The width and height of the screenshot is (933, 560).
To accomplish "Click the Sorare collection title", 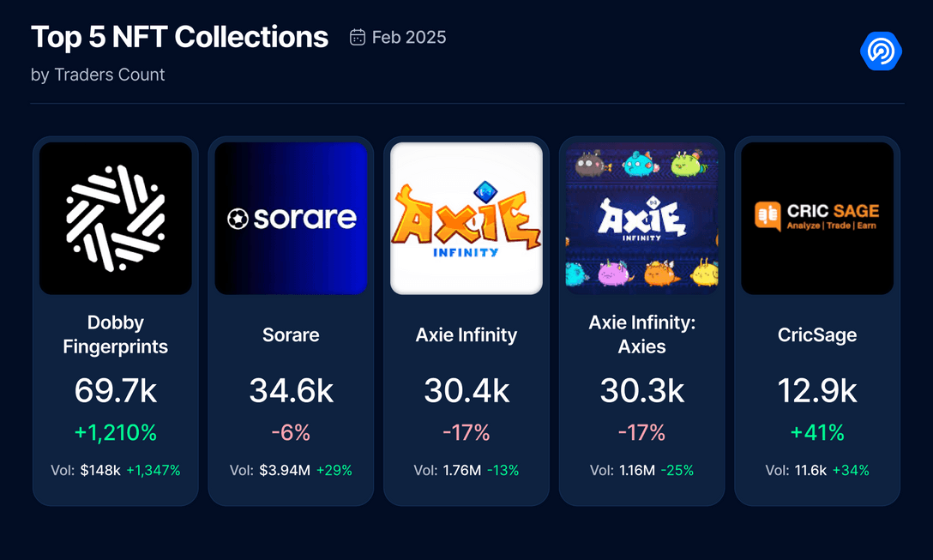I will pos(291,334).
